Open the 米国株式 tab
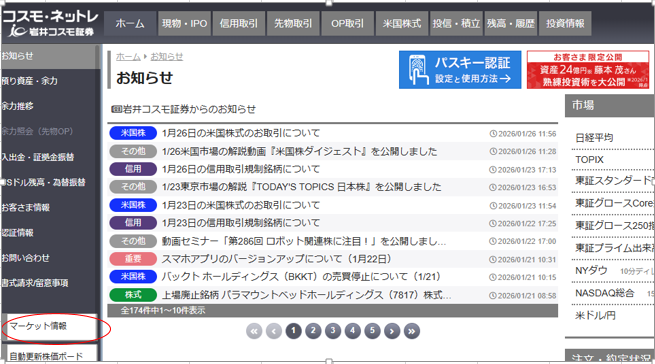The image size is (655, 364). pos(402,23)
